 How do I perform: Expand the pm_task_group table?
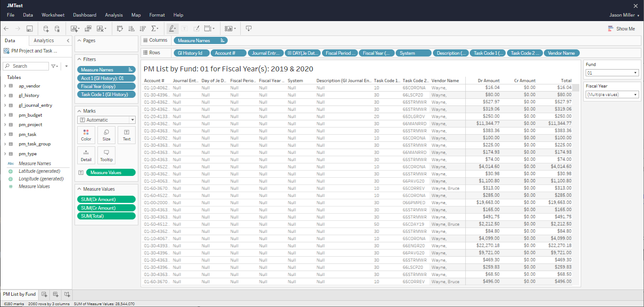5,144
